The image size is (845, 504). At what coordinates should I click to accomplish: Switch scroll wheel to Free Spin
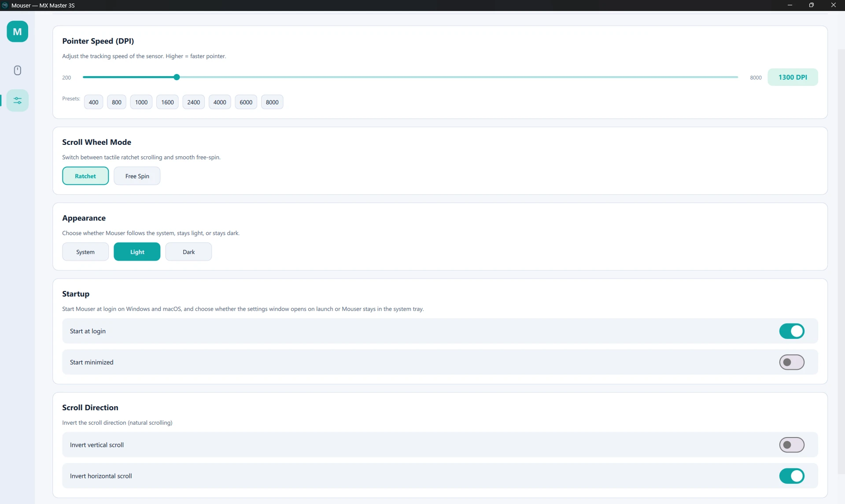[137, 176]
